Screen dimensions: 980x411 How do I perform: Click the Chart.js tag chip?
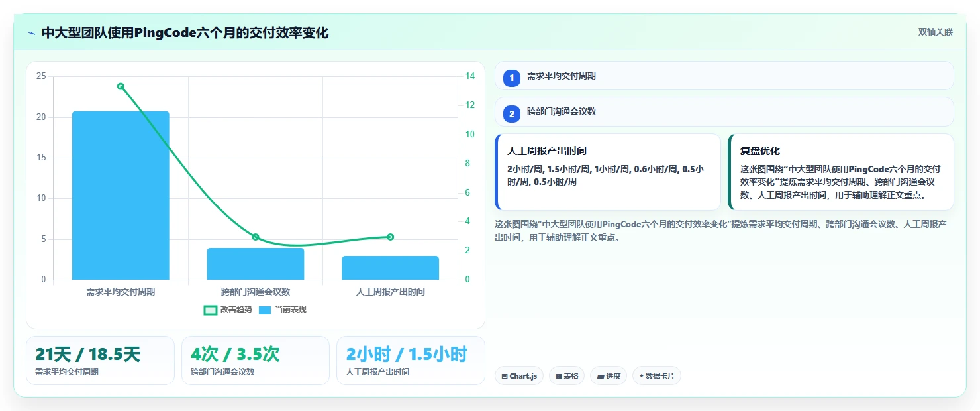point(519,376)
